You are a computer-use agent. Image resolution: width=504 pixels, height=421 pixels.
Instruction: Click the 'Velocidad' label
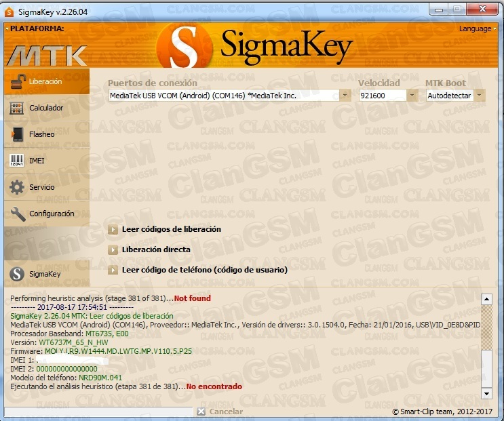(379, 83)
